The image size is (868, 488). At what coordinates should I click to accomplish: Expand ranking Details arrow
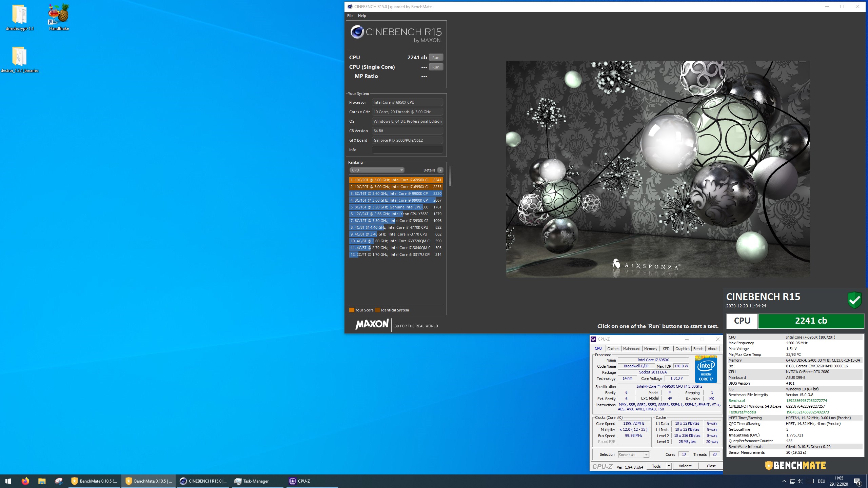[x=440, y=170]
